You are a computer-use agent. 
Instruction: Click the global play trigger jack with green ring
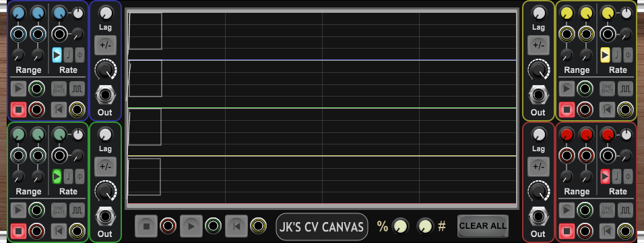pyautogui.click(x=213, y=226)
